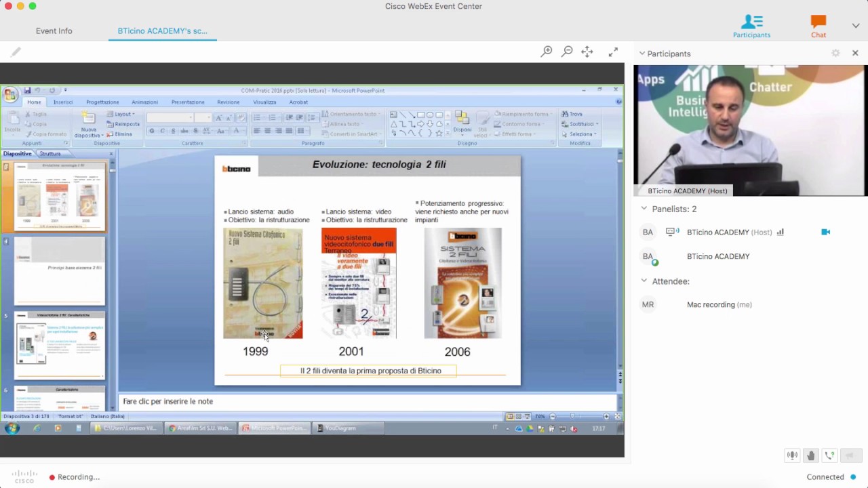The width and height of the screenshot is (868, 488).
Task: Open the Presentazione ribbon tab
Action: pyautogui.click(x=188, y=102)
